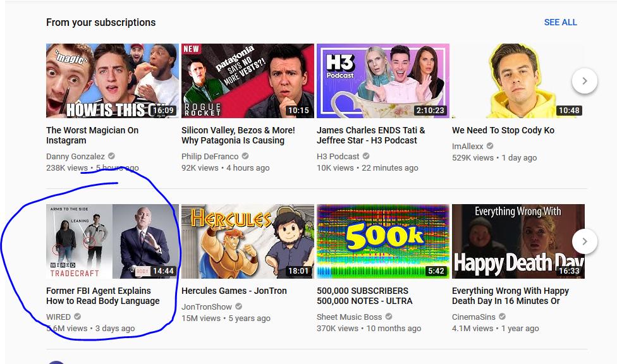Viewport: 617px width, 364px height.
Task: Open the Patagonia Rogue Rocket video thumbnail
Action: [248, 81]
